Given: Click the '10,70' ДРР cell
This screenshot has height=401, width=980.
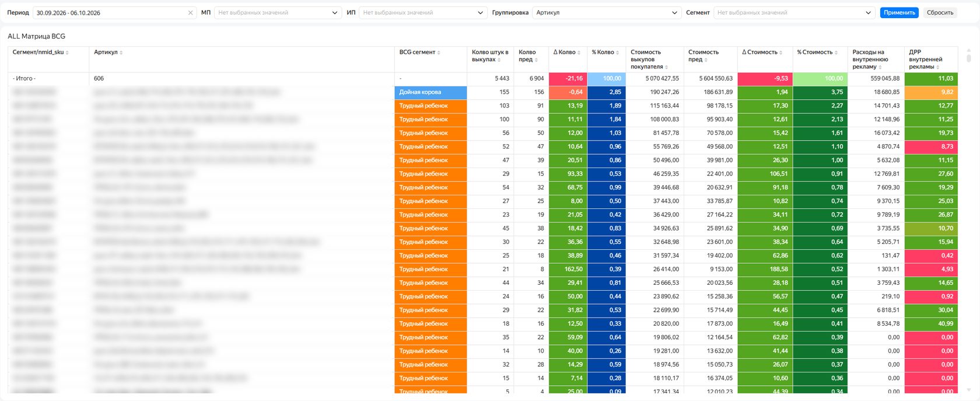Looking at the screenshot, I should [x=931, y=228].
